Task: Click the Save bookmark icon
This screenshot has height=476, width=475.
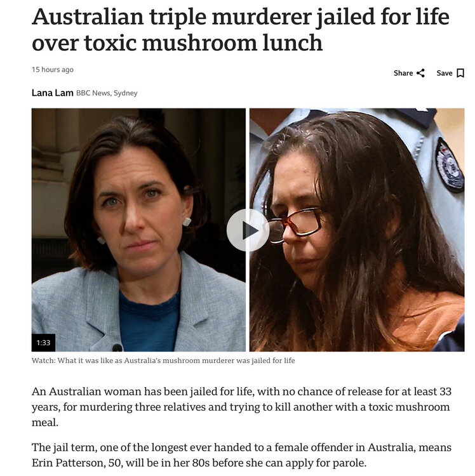Action: pyautogui.click(x=460, y=73)
